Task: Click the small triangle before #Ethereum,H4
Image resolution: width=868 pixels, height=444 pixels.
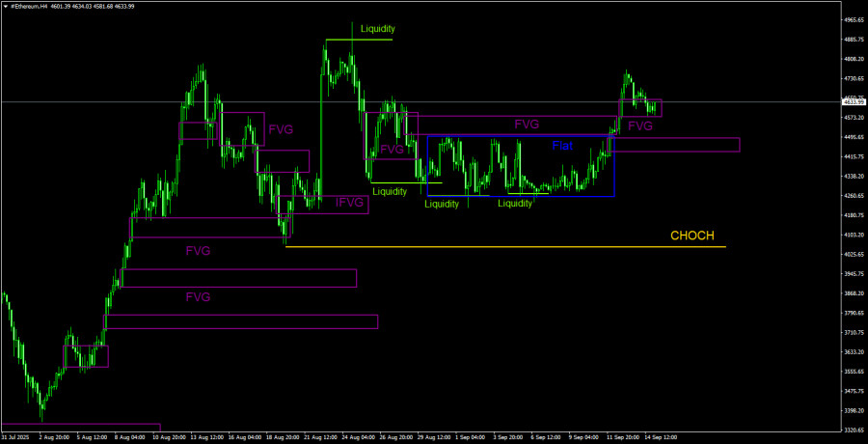Action: tap(5, 6)
